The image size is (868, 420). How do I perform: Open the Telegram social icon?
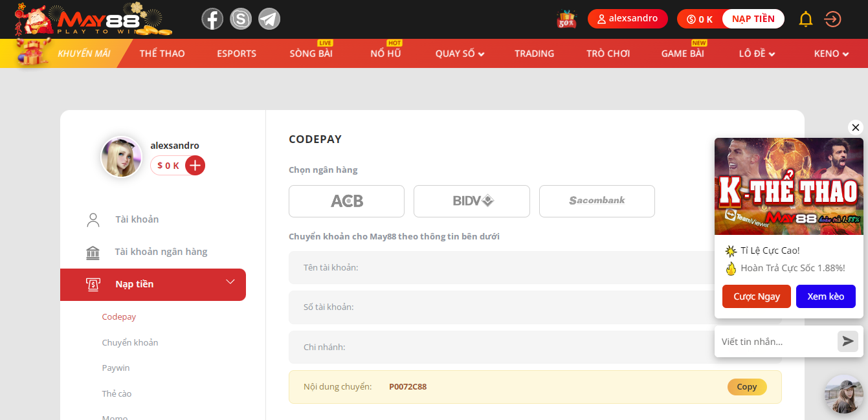click(269, 19)
